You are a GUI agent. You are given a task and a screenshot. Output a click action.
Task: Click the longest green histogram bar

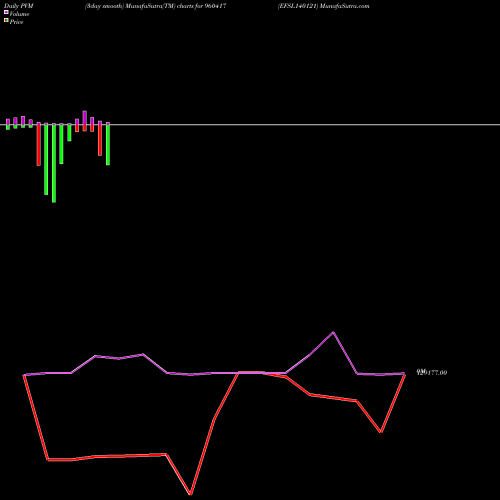coord(54,163)
